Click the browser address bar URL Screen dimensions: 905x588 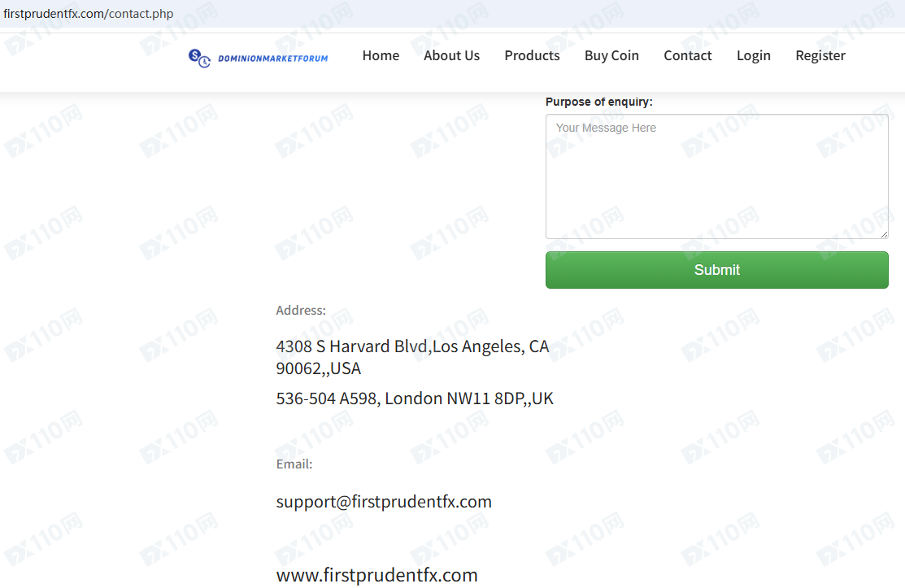click(89, 14)
